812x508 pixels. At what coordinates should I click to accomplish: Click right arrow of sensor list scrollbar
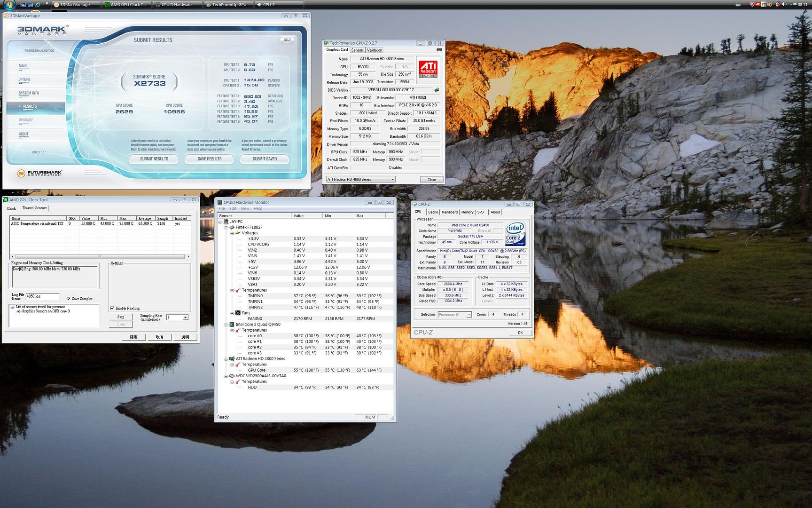(x=188, y=257)
